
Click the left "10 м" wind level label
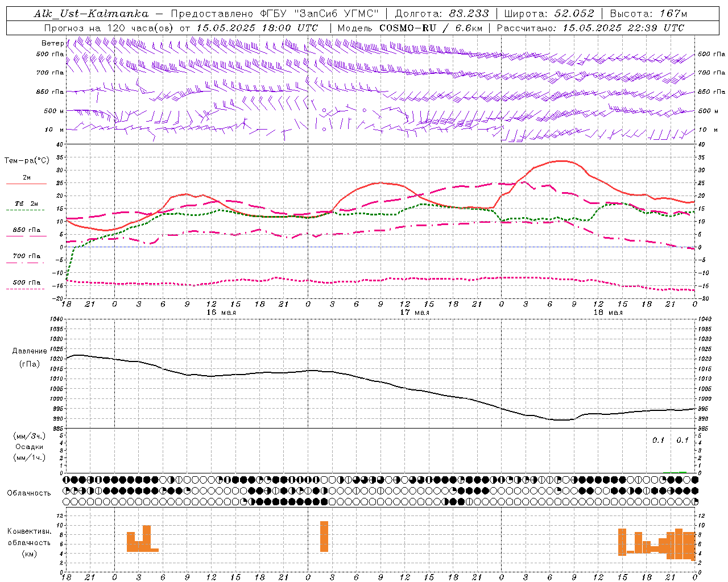click(54, 130)
